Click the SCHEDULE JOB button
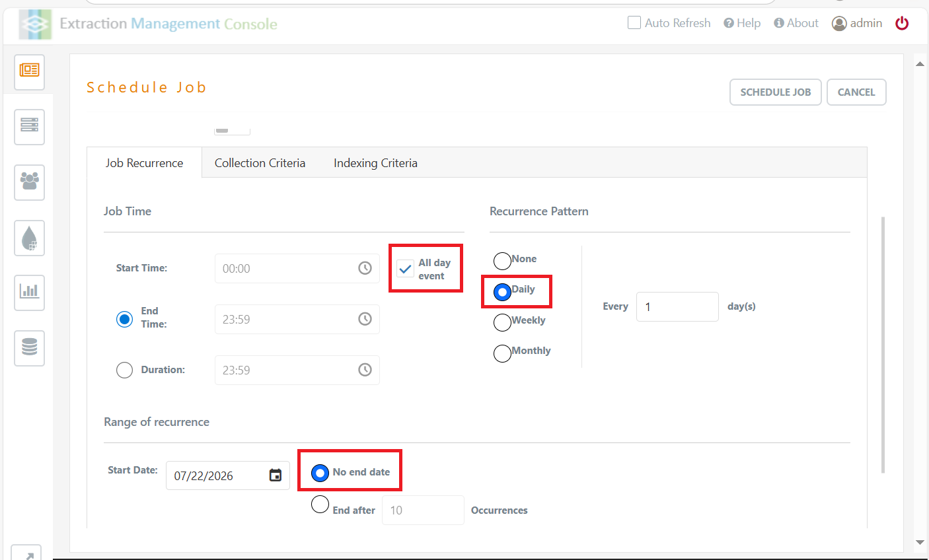929x560 pixels. [x=776, y=92]
